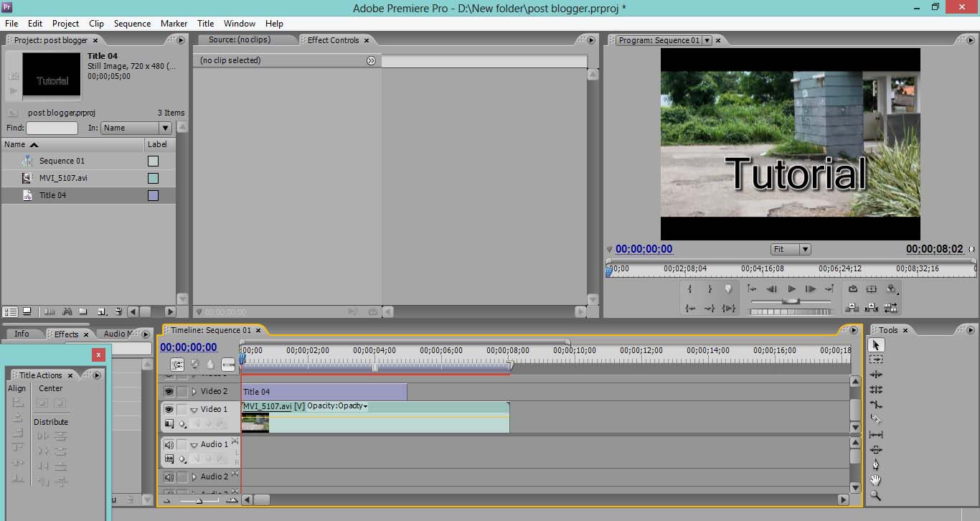Set unnumbered marker in Program monitor
This screenshot has height=521, width=980.
coord(729,288)
